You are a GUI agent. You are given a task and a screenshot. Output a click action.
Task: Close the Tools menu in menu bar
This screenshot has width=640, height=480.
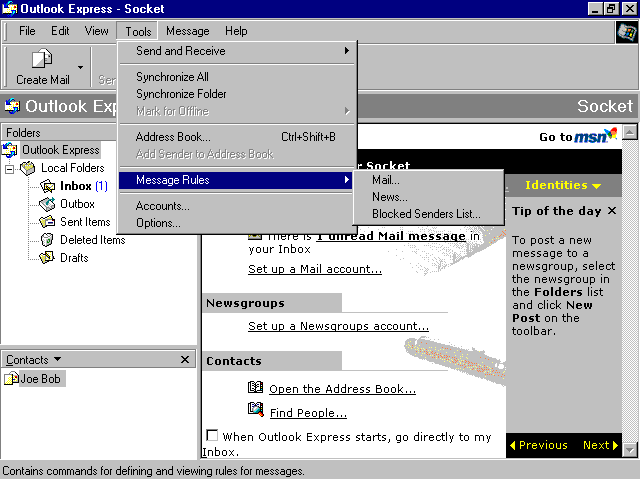click(x=138, y=31)
